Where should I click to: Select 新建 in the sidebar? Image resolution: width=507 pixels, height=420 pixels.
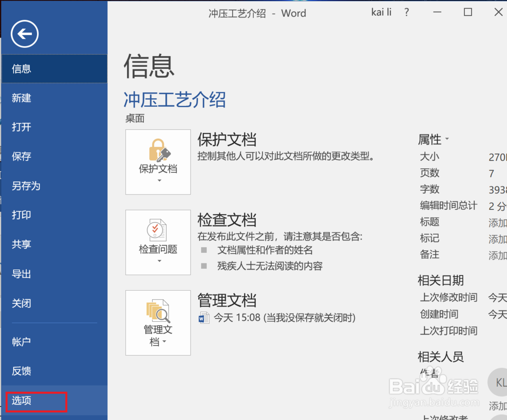(54, 98)
